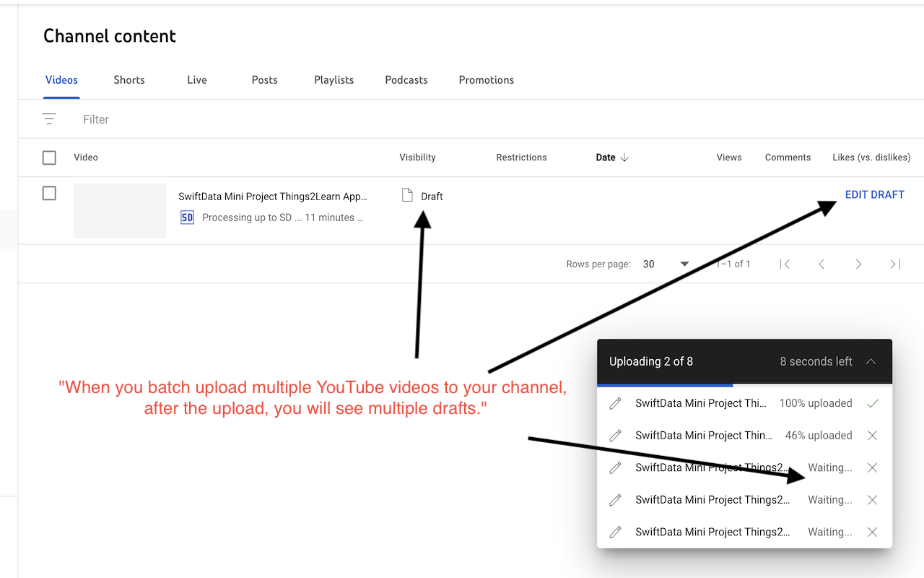Jump to last page of results
Screen dimensions: 924x578
[895, 264]
